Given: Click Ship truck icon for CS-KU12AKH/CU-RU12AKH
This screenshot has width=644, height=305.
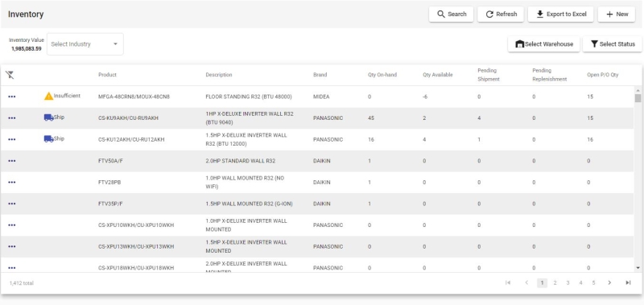Looking at the screenshot, I should pos(49,138).
